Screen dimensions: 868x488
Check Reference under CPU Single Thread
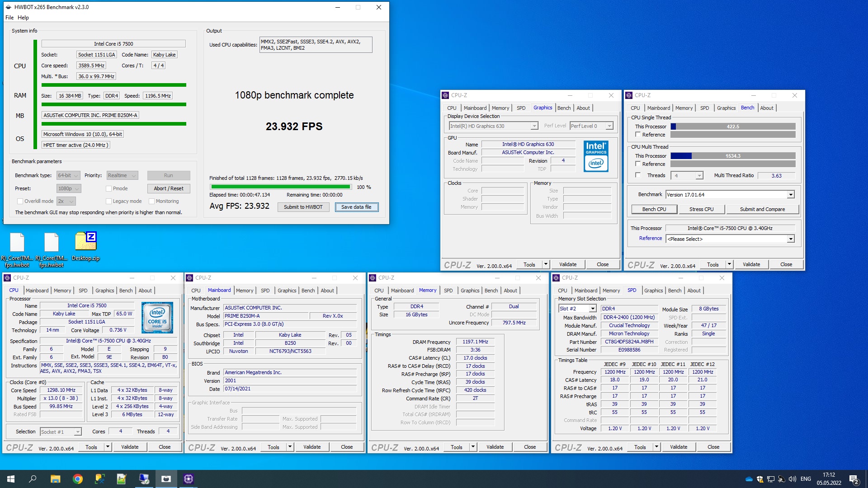click(x=638, y=135)
